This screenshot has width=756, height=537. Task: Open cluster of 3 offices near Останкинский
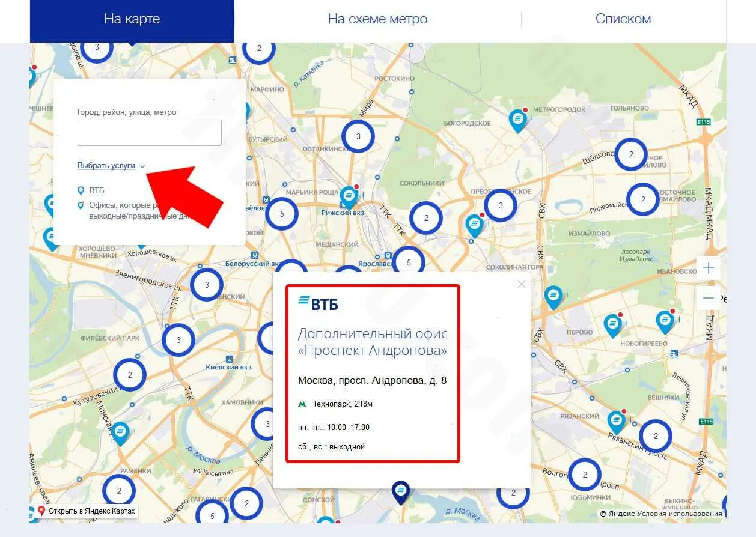click(x=358, y=136)
